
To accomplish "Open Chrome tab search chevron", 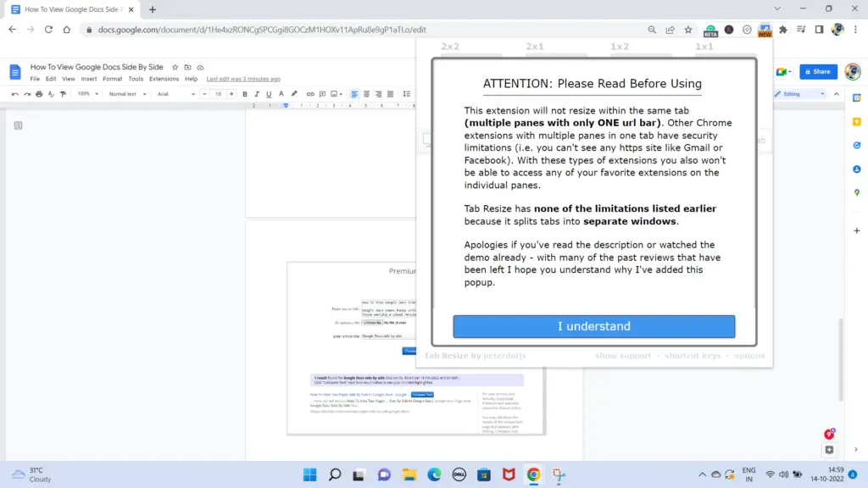I will 777,8.
